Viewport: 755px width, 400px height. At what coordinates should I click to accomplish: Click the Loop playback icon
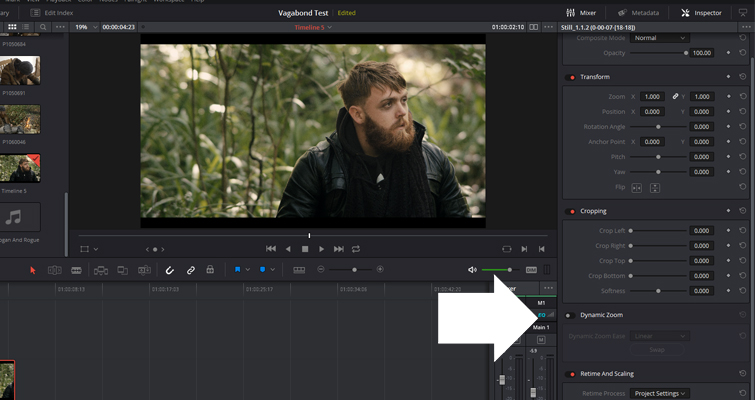pos(355,248)
